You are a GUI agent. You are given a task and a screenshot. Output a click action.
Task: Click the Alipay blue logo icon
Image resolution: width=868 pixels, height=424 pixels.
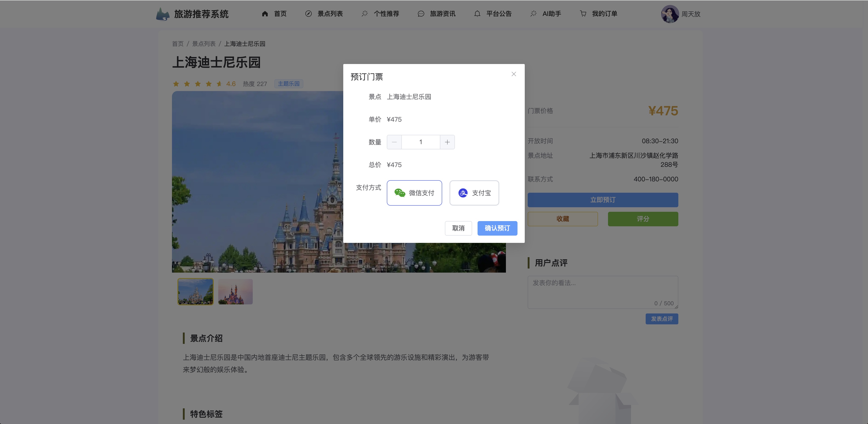click(x=463, y=193)
